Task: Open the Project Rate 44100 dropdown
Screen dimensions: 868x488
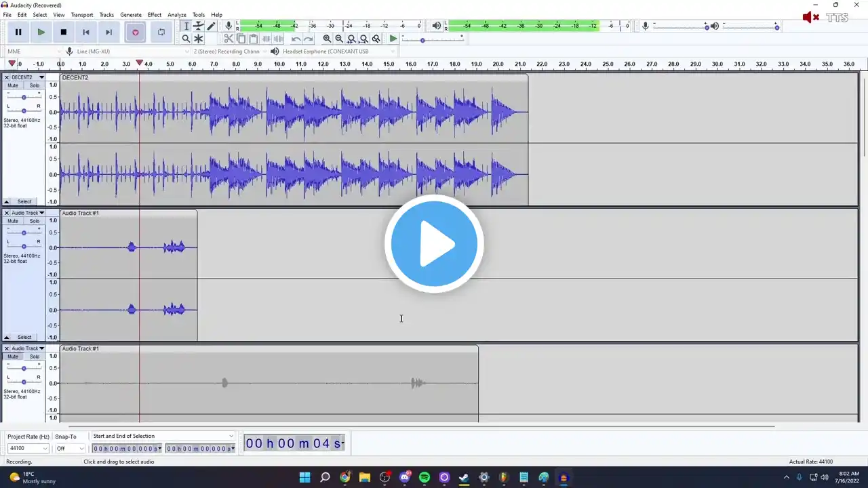Action: tap(28, 448)
